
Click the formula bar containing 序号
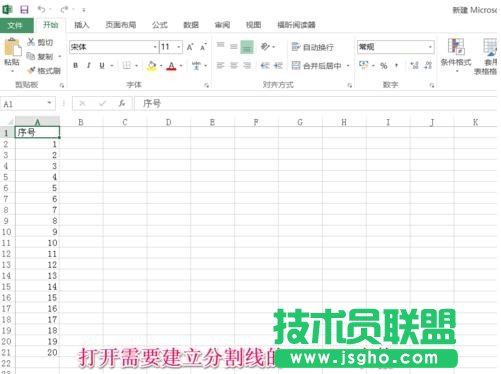pos(315,104)
